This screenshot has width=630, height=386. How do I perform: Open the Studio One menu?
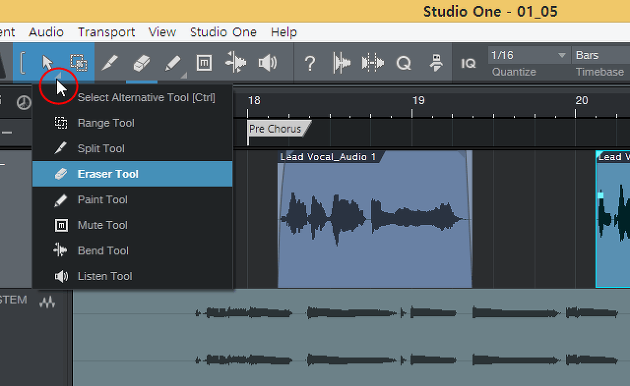click(x=223, y=32)
